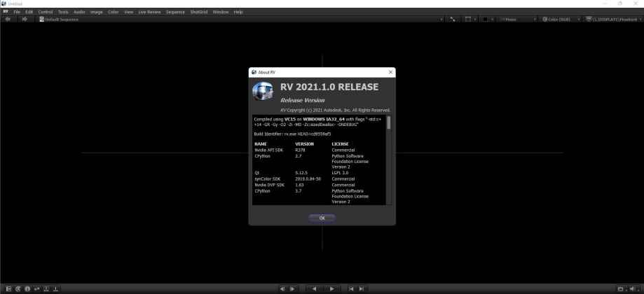This screenshot has height=294, width=644.
Task: Open the Live Review menu
Action: click(x=149, y=12)
